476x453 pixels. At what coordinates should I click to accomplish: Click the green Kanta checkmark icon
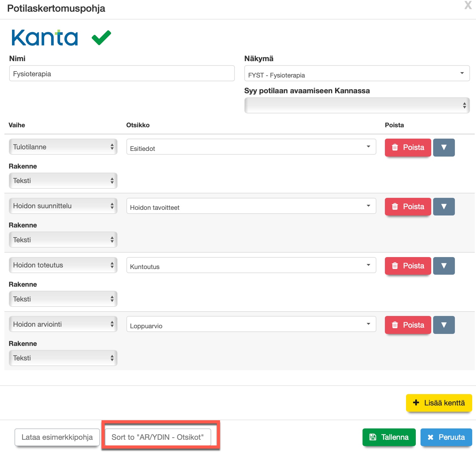(x=101, y=38)
